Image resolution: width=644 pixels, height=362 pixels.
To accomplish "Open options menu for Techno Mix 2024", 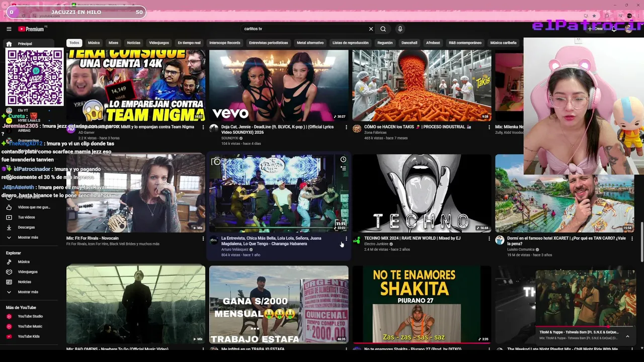I will 489,239.
